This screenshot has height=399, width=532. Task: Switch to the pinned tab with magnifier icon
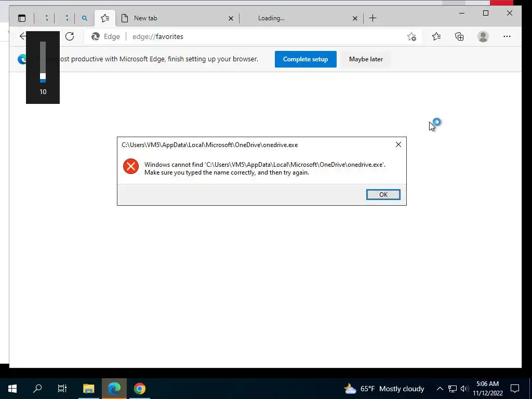point(85,18)
